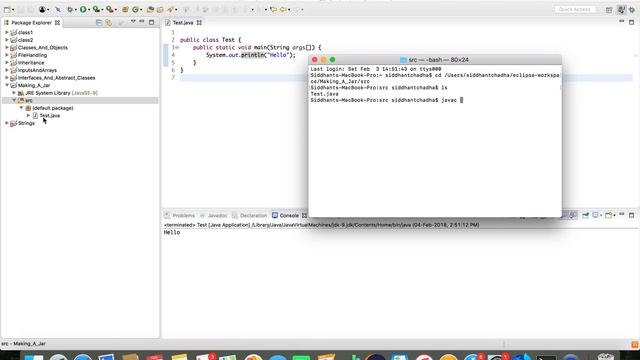Expand the class1 project
640x360 pixels.
click(x=7, y=32)
